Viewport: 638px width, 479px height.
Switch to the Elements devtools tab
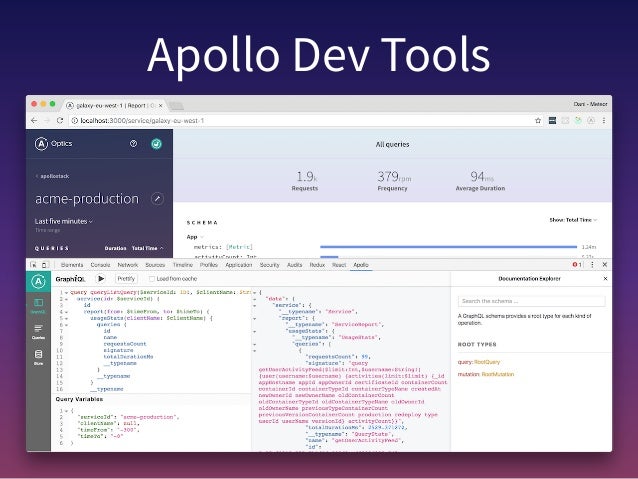point(72,265)
